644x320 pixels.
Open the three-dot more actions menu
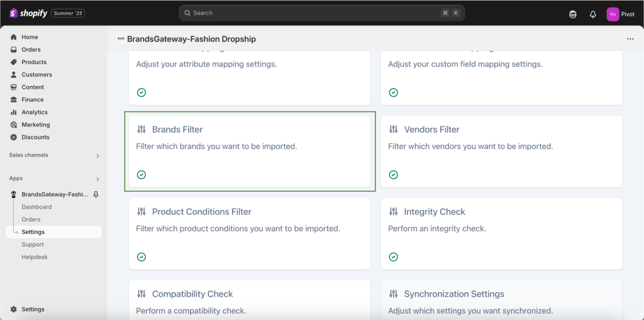[630, 39]
